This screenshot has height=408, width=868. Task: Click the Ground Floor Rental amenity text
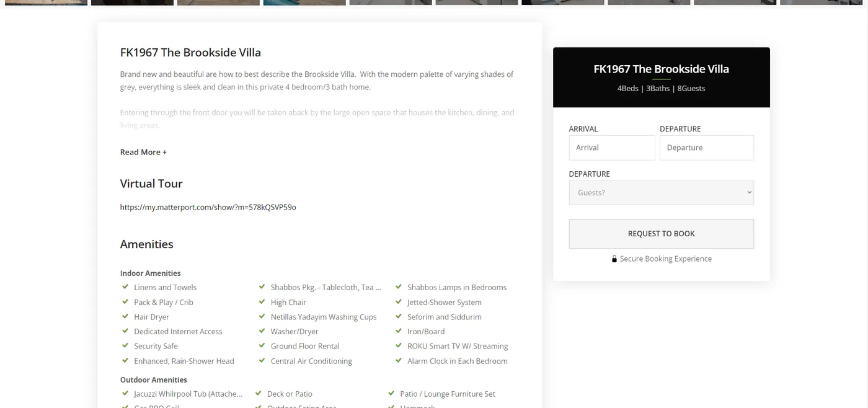click(305, 346)
